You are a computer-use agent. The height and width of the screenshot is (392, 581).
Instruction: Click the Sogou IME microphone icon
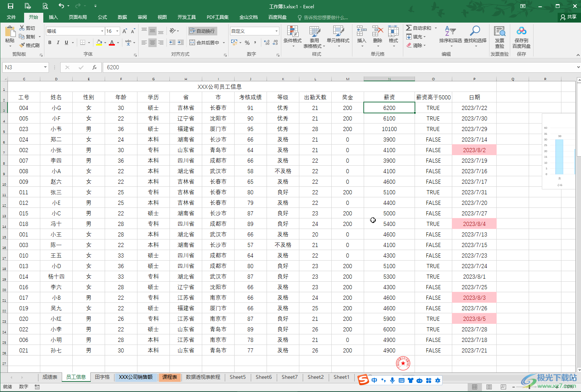(x=392, y=380)
